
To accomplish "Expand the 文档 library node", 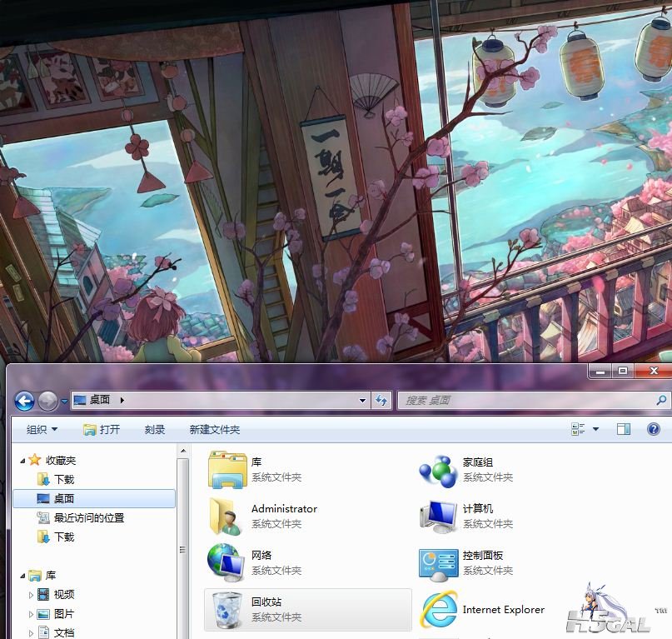I will coord(31,633).
